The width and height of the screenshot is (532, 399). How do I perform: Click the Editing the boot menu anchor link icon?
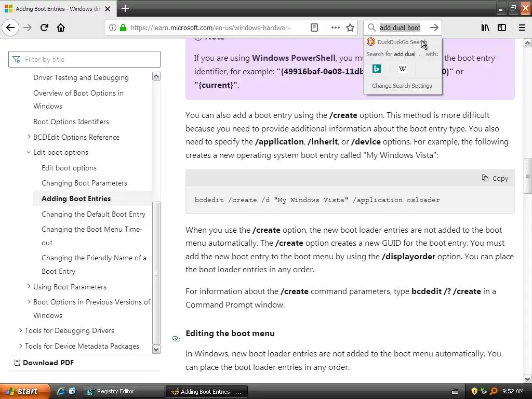point(176,339)
